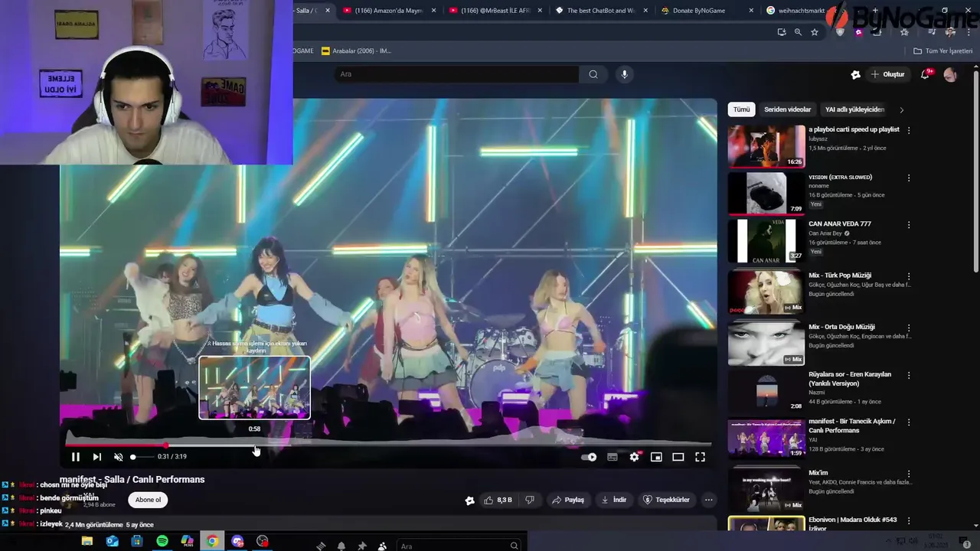
Task: Open File Explorer from the taskbar
Action: pyautogui.click(x=87, y=541)
